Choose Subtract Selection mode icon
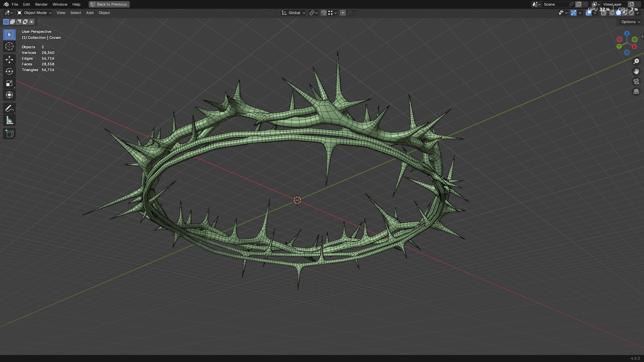This screenshot has width=644, height=362. click(19, 22)
